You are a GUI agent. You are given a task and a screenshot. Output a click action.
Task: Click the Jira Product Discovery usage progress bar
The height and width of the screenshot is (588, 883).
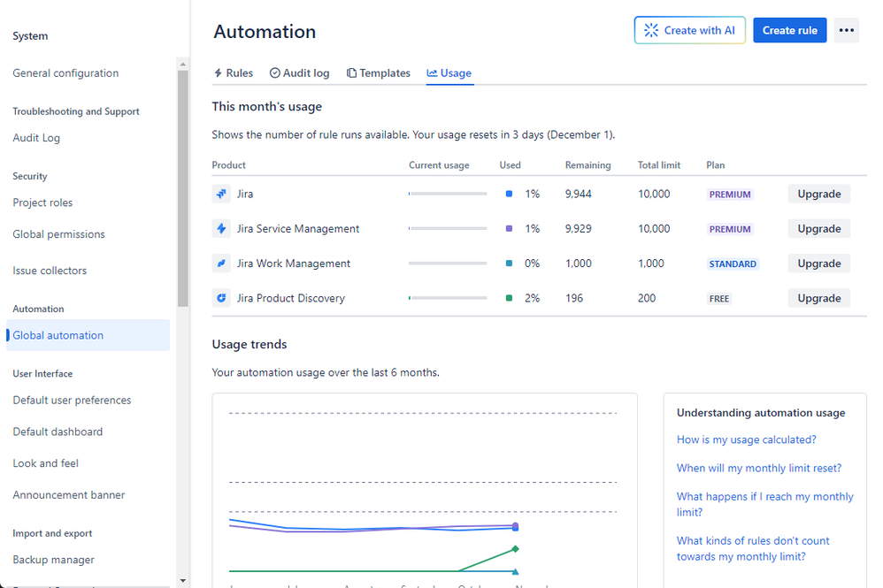pyautogui.click(x=448, y=298)
